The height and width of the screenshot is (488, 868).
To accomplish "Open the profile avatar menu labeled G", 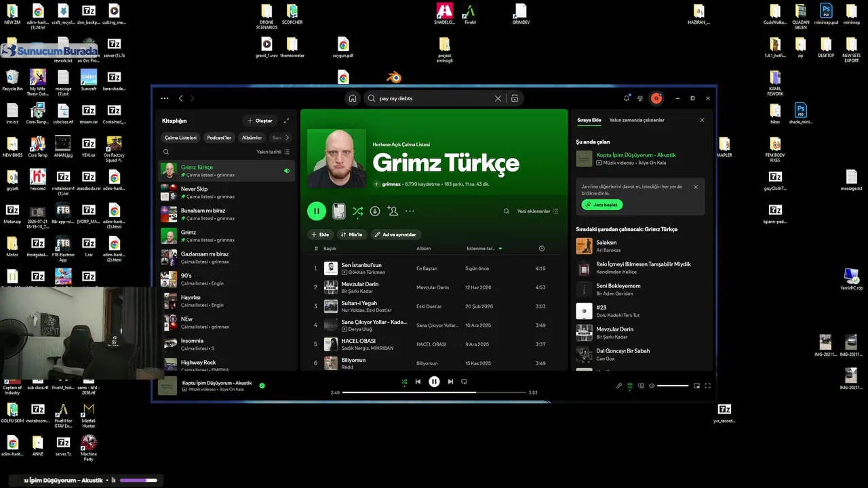I will (656, 98).
